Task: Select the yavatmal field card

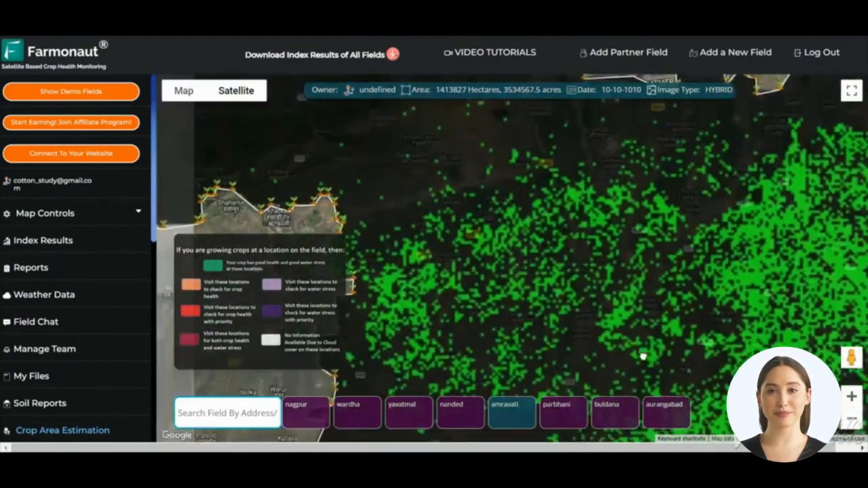Action: pos(409,412)
